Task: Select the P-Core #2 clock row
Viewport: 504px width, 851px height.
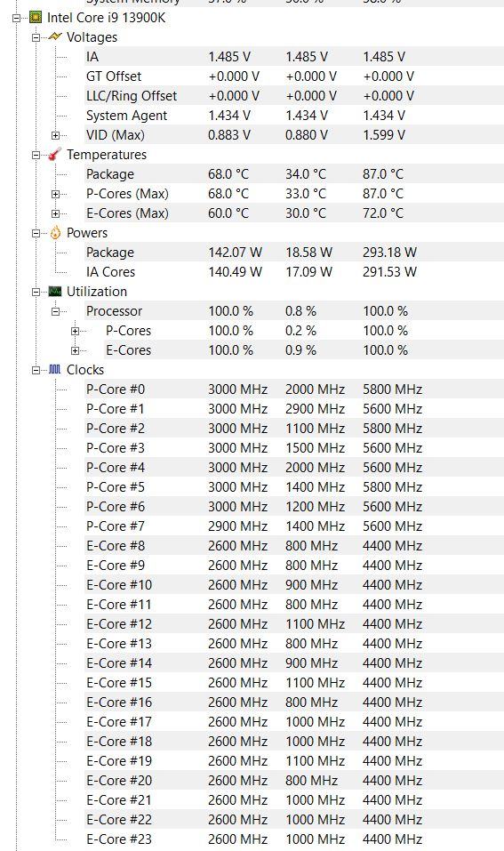Action: [x=294, y=429]
